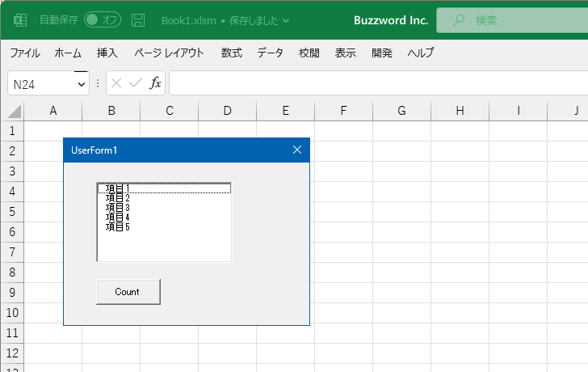Open the 開発 ribbon tab
This screenshot has width=588, height=372.
tap(382, 53)
